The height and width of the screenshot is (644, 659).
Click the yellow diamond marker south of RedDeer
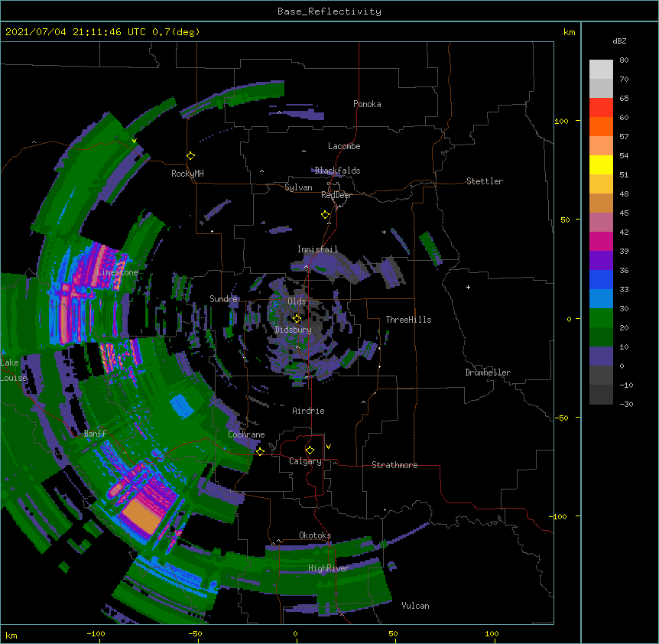(326, 215)
